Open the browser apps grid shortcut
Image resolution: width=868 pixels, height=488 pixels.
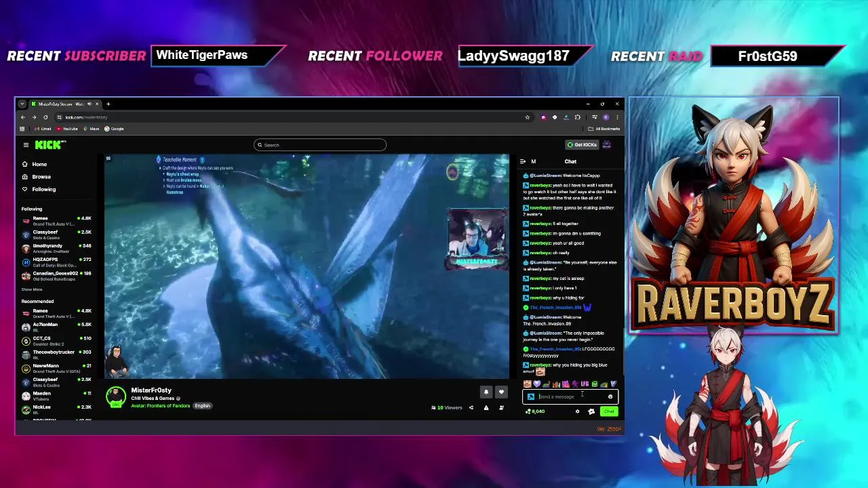22,129
